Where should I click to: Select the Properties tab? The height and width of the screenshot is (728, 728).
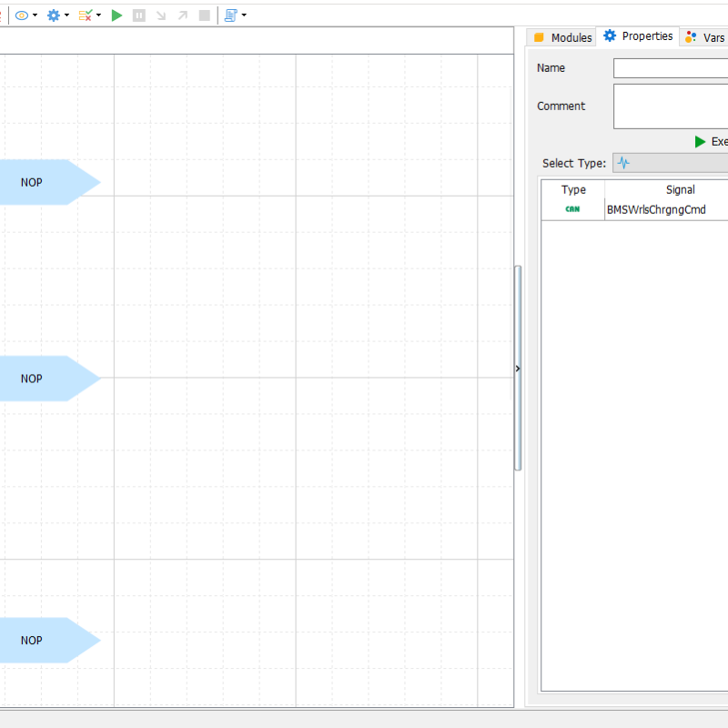click(x=638, y=36)
